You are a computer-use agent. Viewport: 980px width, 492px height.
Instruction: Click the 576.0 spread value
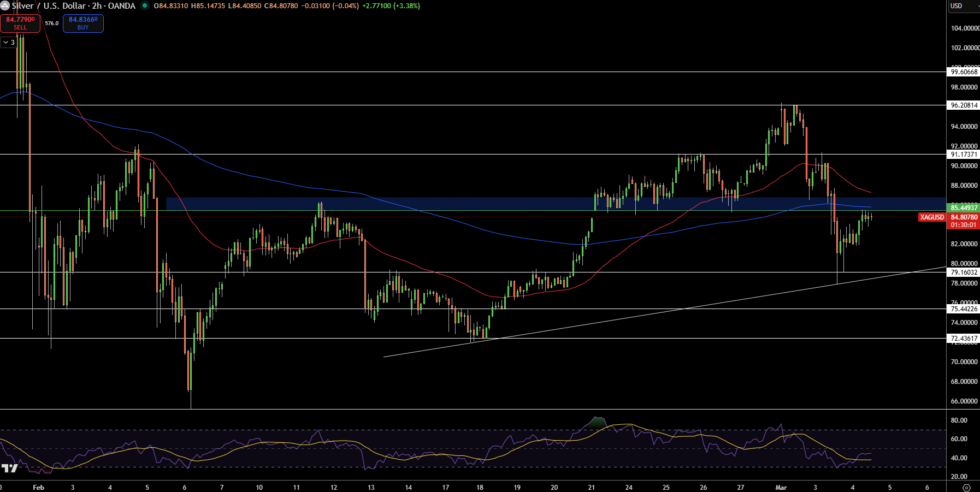(x=52, y=23)
